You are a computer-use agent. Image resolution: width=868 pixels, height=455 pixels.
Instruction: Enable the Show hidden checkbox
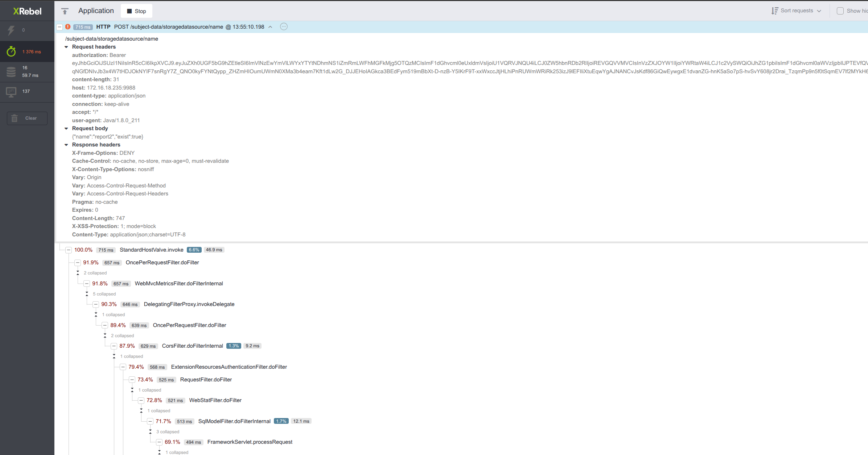click(x=840, y=11)
